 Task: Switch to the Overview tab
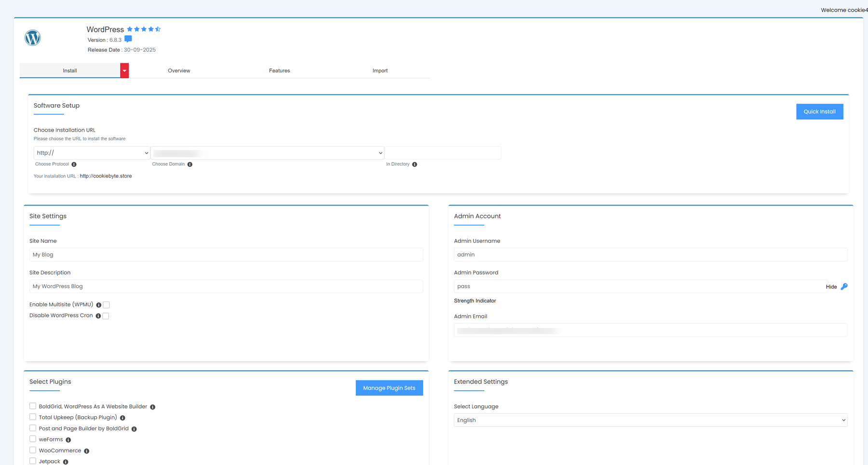179,70
